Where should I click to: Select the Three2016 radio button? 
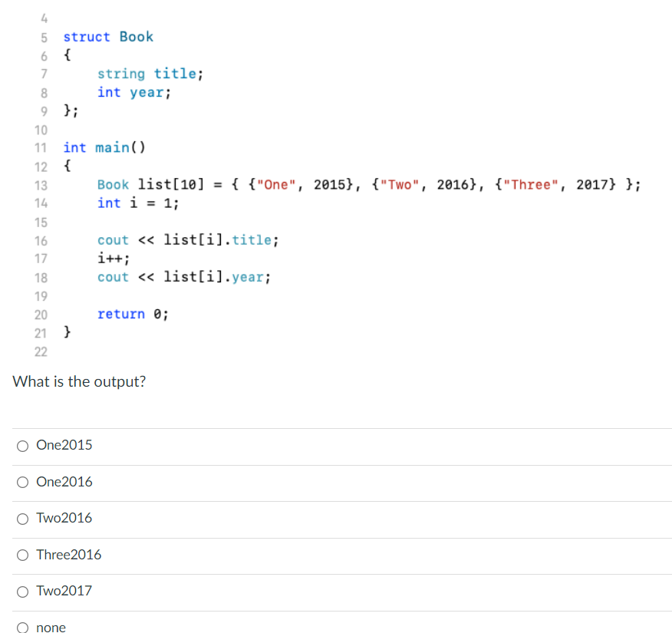tap(23, 555)
